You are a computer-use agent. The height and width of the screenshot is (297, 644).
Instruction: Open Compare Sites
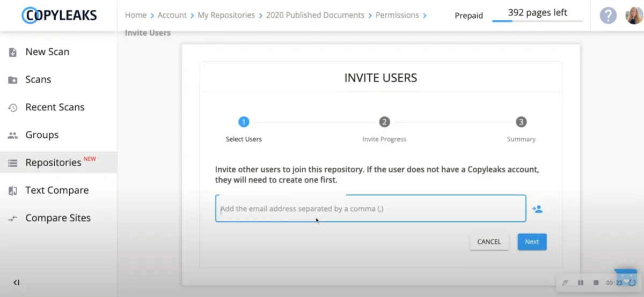[x=58, y=218]
